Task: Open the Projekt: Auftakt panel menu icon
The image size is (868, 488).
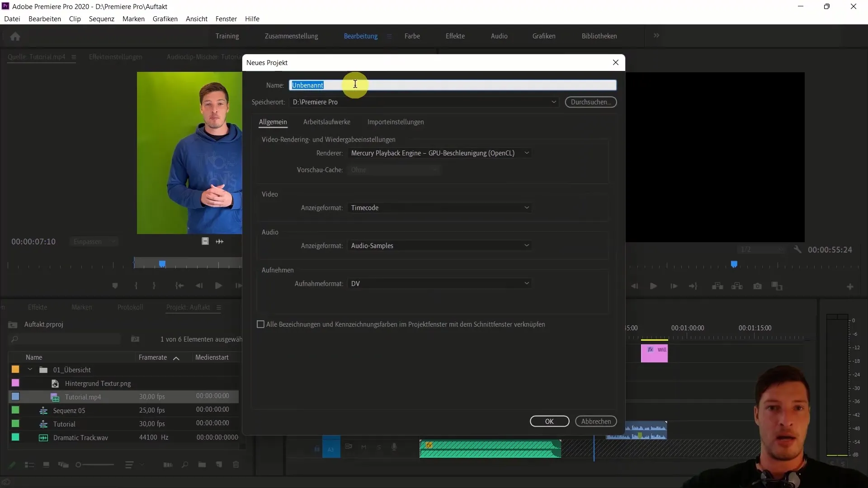Action: click(219, 307)
